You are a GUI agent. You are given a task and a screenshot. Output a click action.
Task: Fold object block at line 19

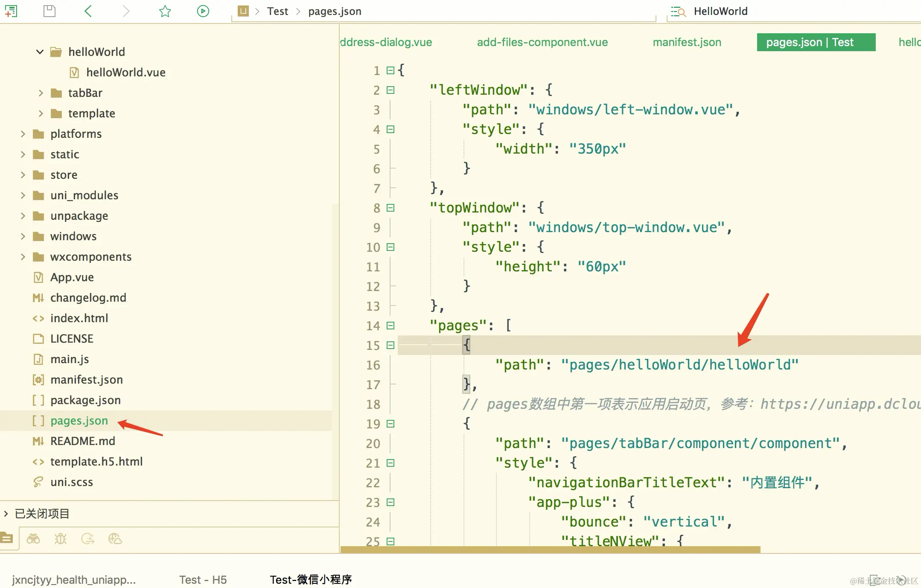pos(390,424)
